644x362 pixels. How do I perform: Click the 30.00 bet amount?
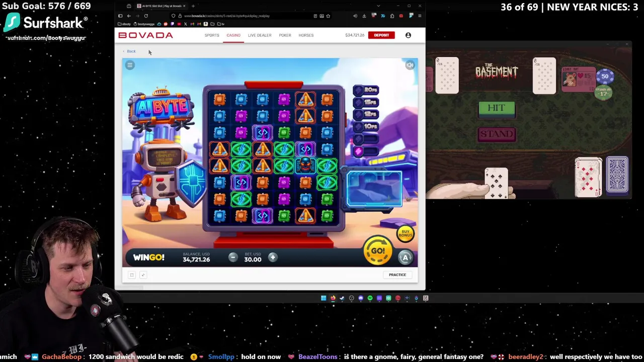tap(253, 259)
